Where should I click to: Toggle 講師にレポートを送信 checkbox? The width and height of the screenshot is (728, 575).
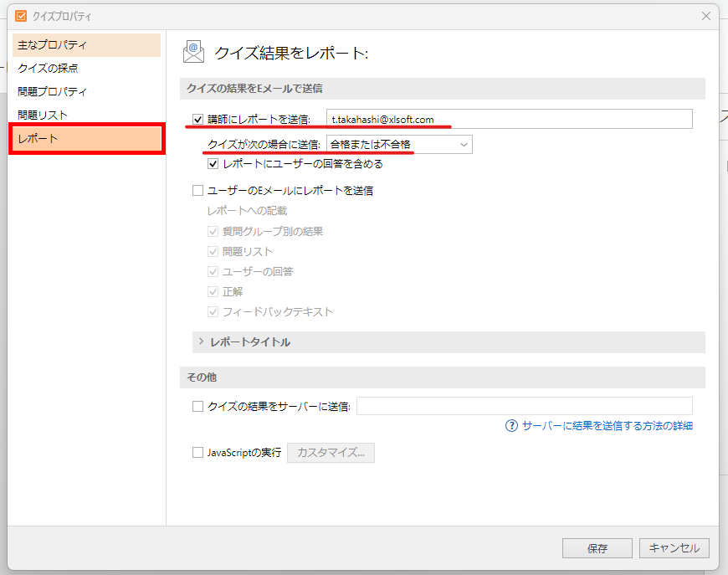click(198, 120)
